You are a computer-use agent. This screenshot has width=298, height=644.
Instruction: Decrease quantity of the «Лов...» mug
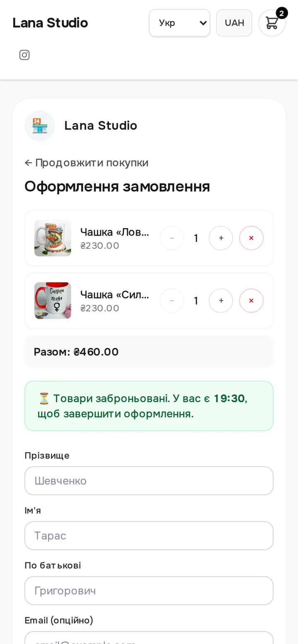click(172, 238)
